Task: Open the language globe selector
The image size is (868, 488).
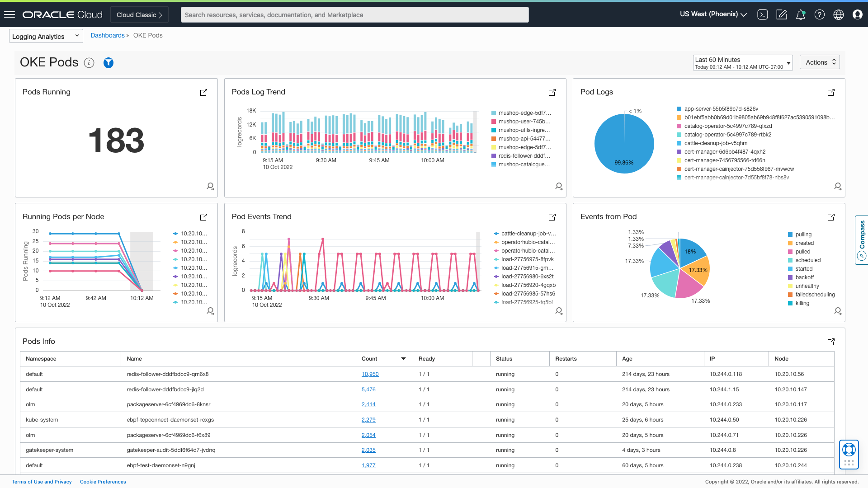Action: click(839, 14)
